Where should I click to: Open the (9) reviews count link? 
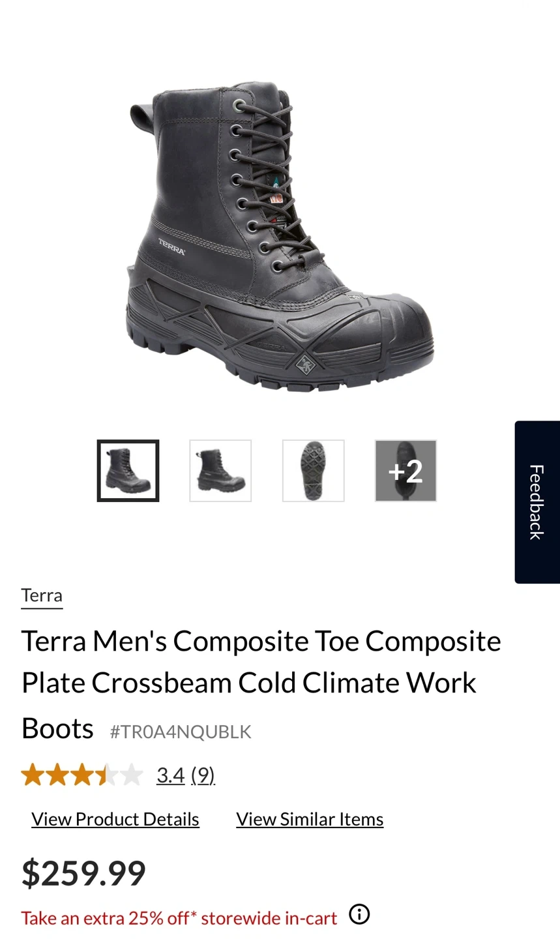point(203,775)
